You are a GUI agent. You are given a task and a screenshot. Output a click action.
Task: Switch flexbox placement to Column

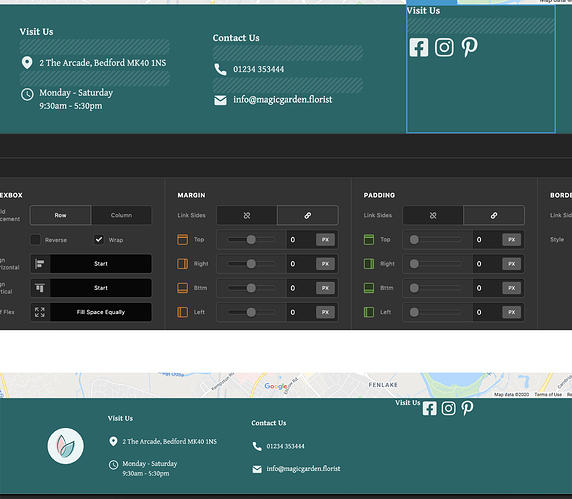[121, 215]
